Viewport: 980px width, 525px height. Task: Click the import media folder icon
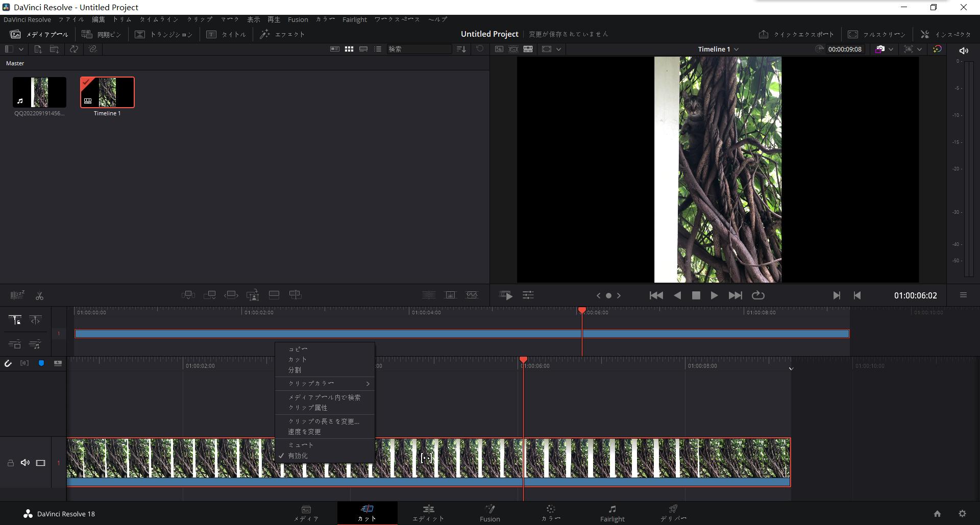coord(54,49)
